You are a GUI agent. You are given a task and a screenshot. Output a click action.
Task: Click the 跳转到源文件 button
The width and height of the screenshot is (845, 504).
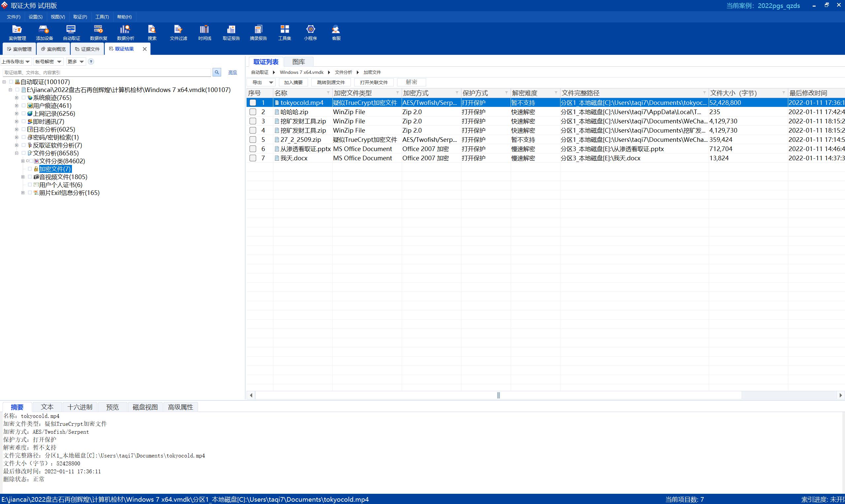(x=331, y=82)
